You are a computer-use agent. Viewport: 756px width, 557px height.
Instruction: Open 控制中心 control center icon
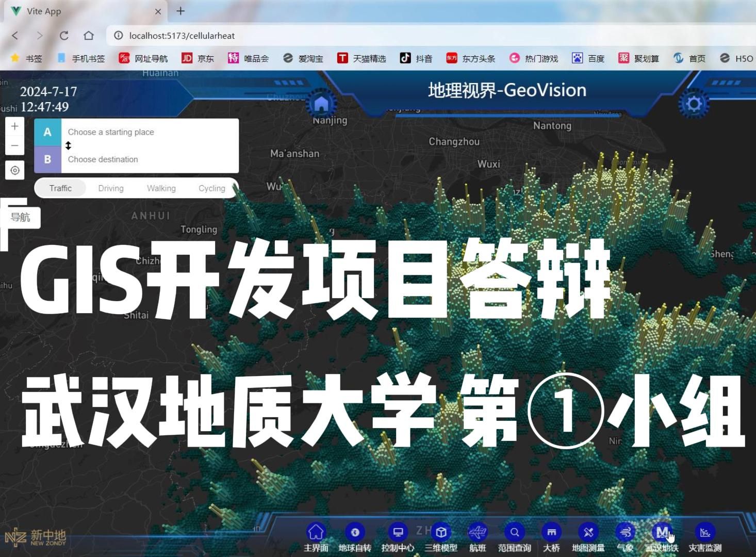point(398,532)
